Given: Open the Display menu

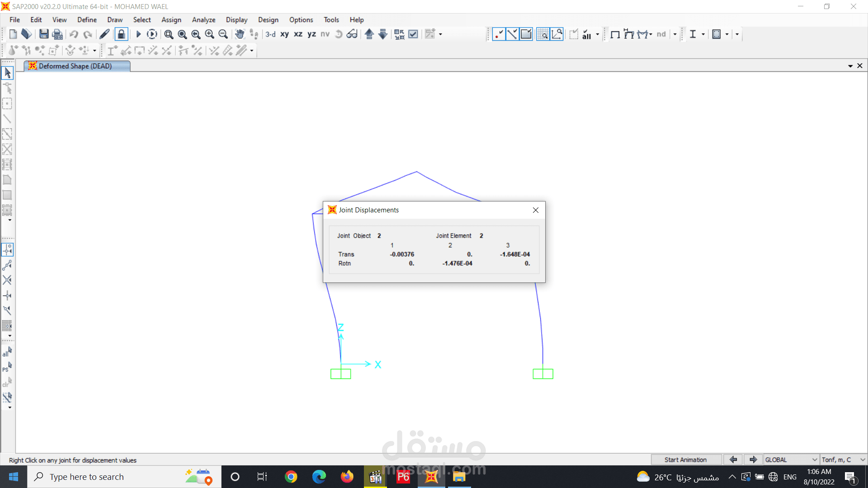Looking at the screenshot, I should [x=236, y=20].
